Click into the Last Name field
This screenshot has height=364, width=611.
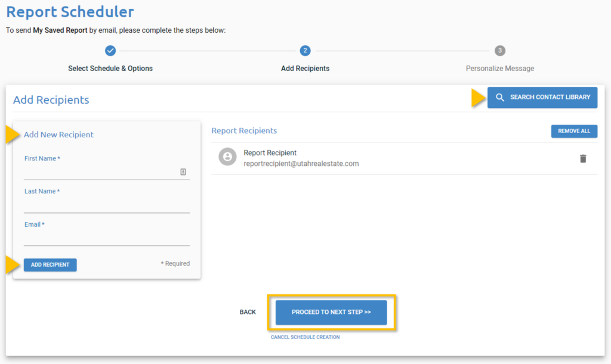(106, 205)
